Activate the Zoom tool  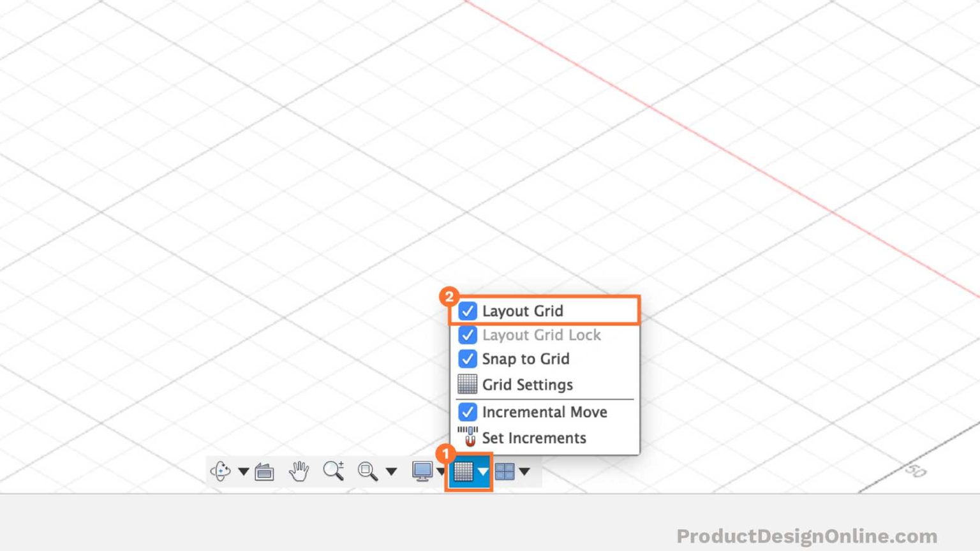pyautogui.click(x=334, y=471)
